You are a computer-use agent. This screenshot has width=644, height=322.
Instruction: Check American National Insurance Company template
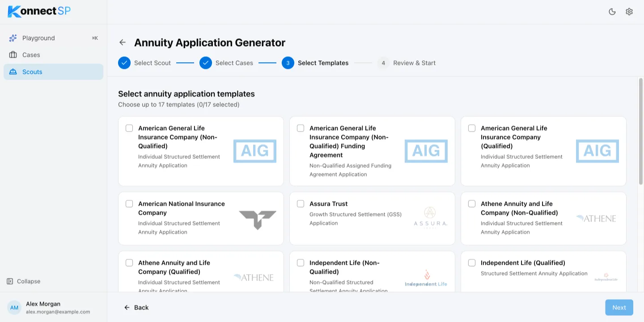(x=129, y=204)
